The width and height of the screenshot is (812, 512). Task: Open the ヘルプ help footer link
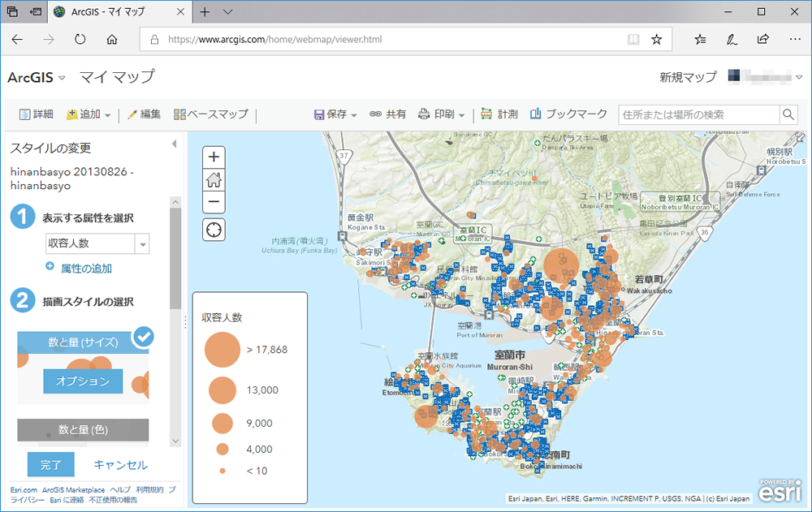click(120, 490)
